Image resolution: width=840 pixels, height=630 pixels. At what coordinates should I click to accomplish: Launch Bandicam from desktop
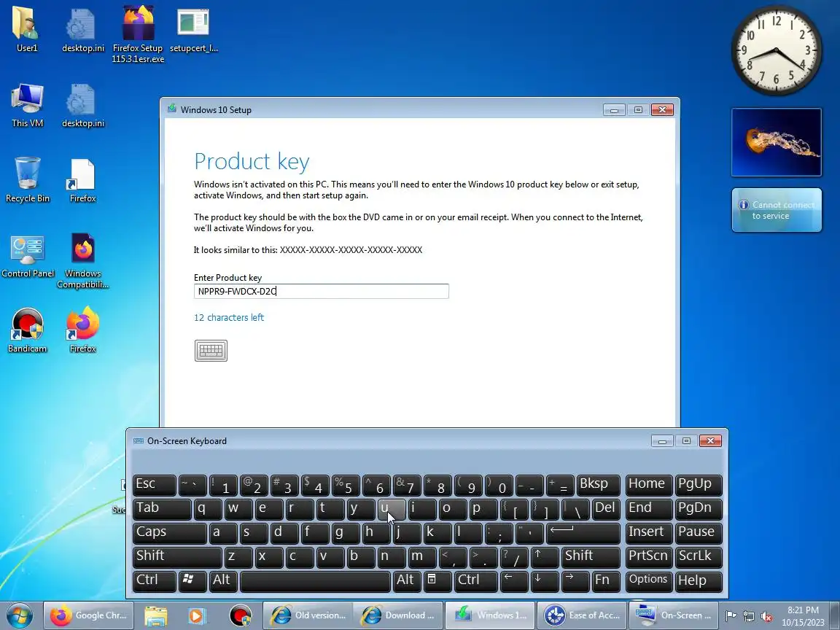pyautogui.click(x=27, y=330)
